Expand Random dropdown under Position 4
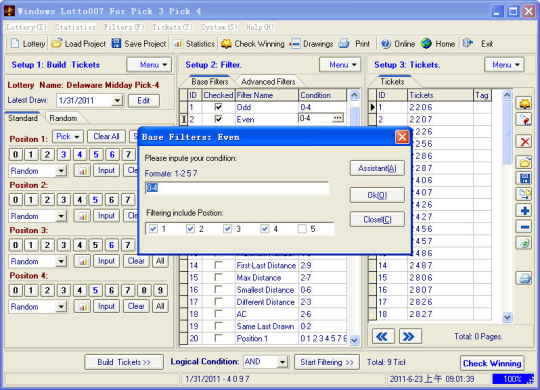 tap(61, 306)
